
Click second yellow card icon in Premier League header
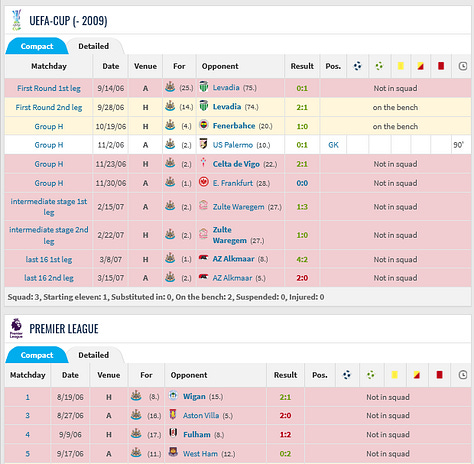click(x=416, y=375)
